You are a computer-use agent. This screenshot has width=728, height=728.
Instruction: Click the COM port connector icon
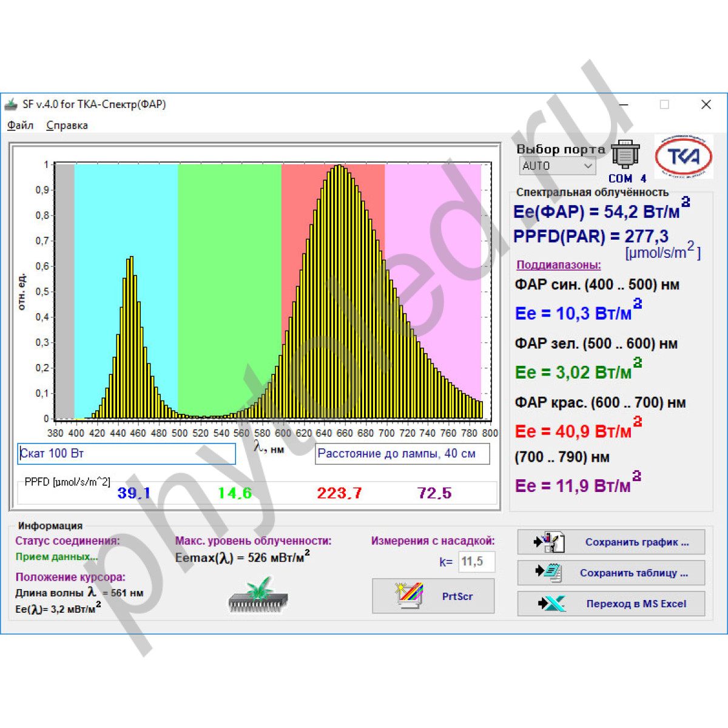(x=625, y=154)
